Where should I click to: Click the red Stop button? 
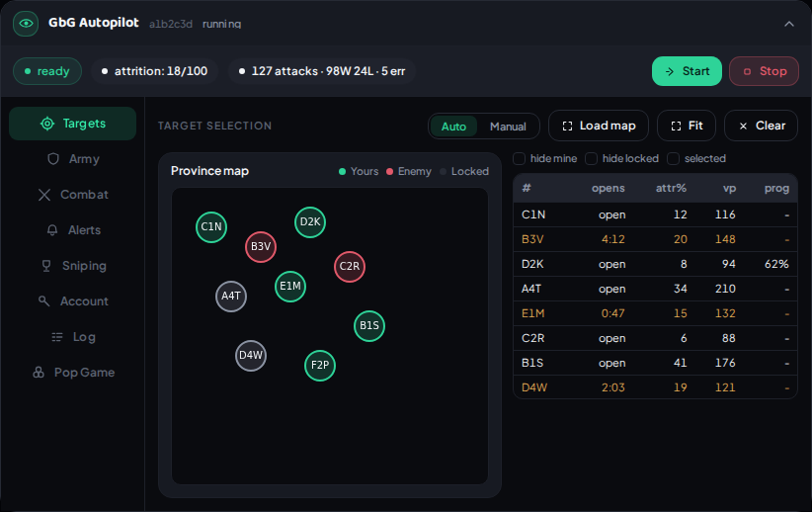pos(764,71)
